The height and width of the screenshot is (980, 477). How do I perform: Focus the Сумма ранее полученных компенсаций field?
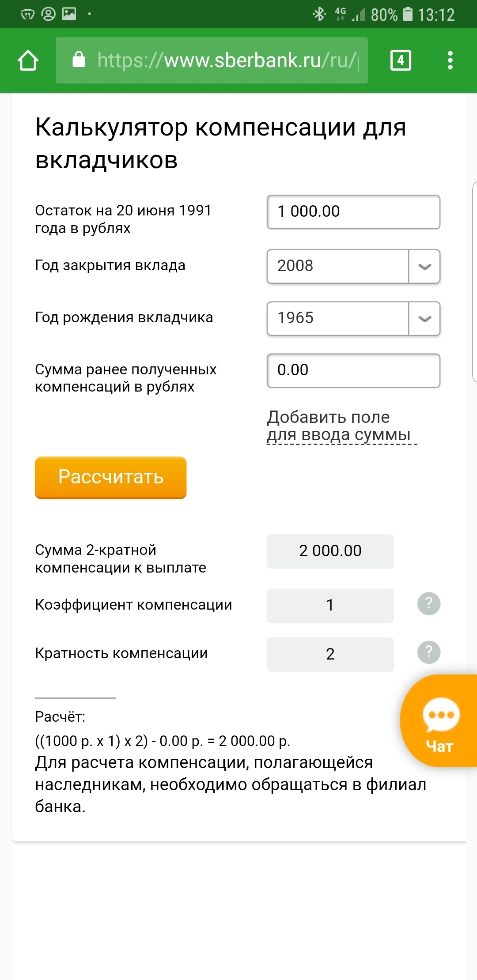click(x=353, y=370)
